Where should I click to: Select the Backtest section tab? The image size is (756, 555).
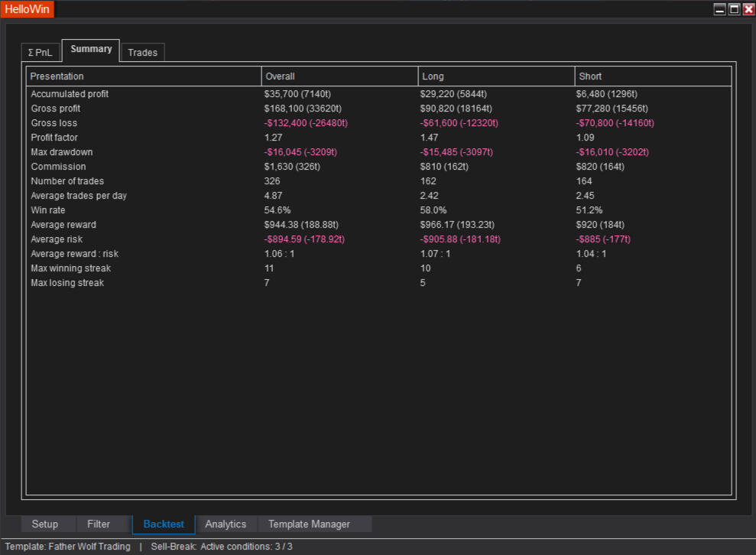pos(164,524)
